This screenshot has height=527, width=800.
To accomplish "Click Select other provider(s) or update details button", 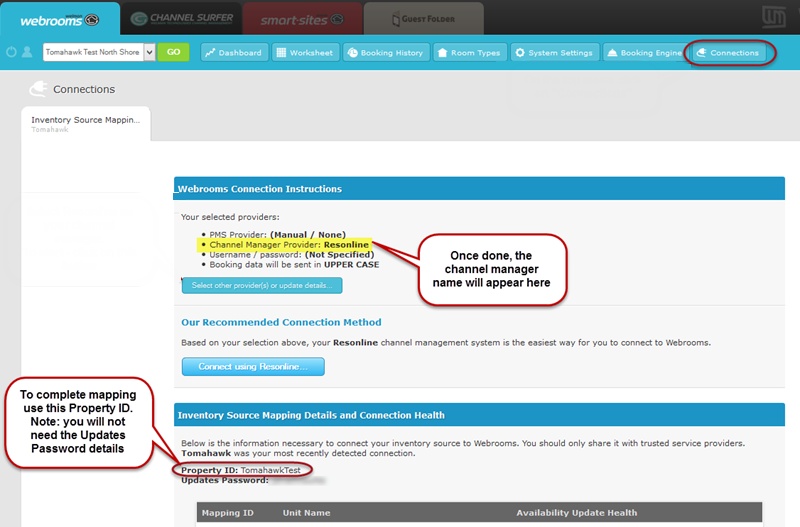I will point(262,285).
